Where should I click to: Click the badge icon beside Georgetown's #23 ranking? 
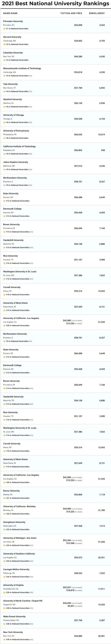(4, 529)
